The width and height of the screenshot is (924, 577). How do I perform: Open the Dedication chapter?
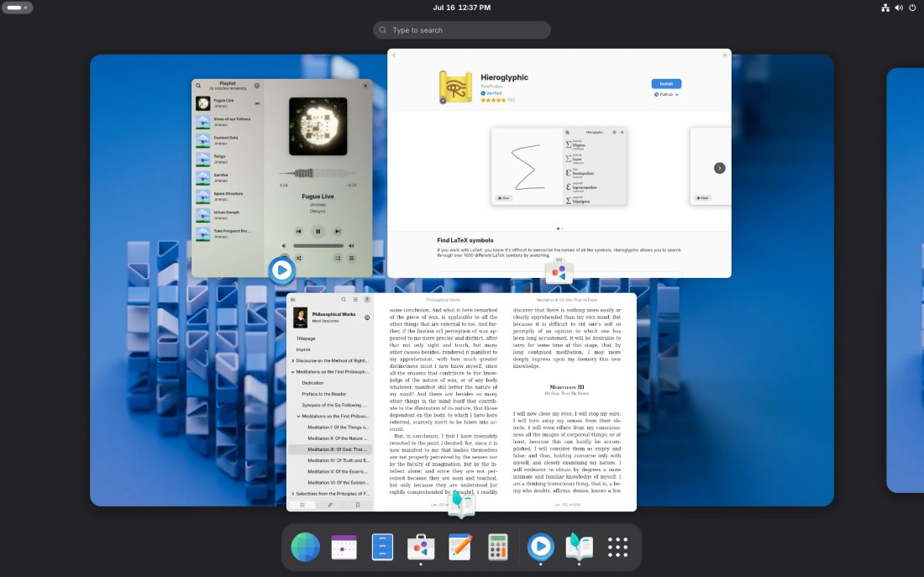coord(330,383)
